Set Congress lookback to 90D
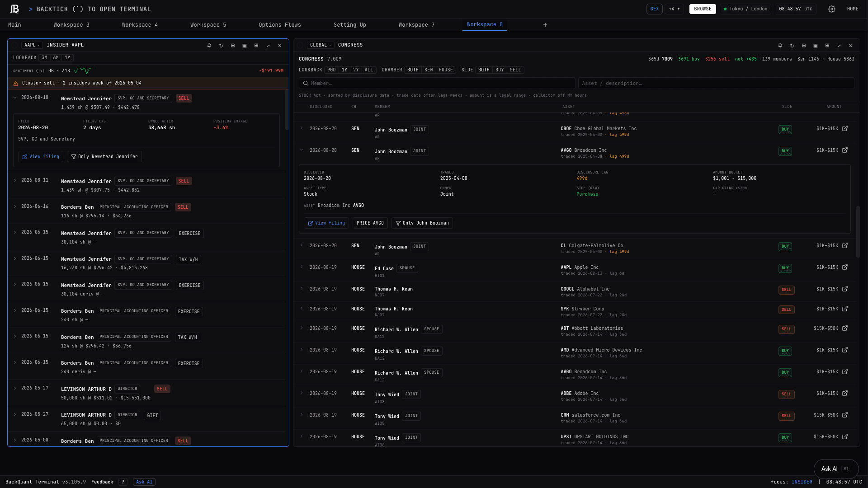868x488 pixels. [331, 70]
